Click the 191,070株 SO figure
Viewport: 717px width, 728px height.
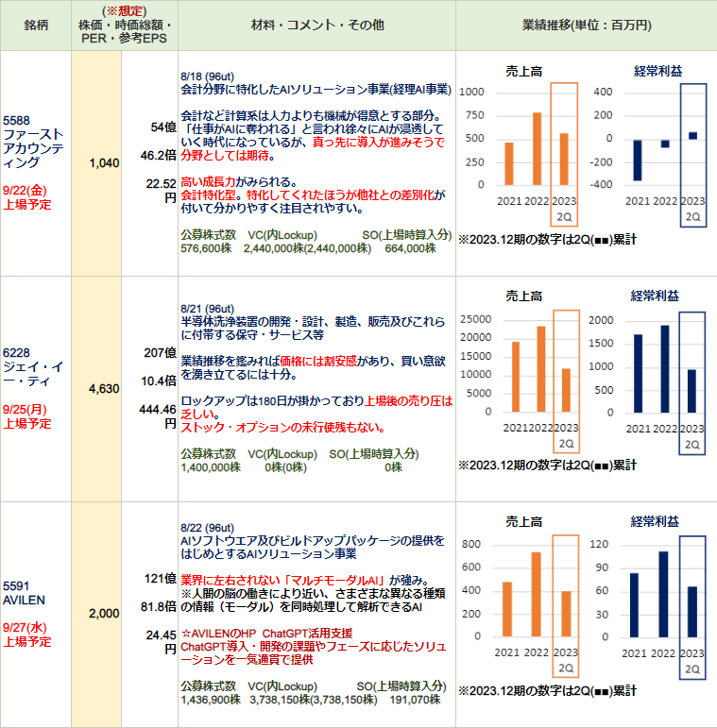[415, 700]
